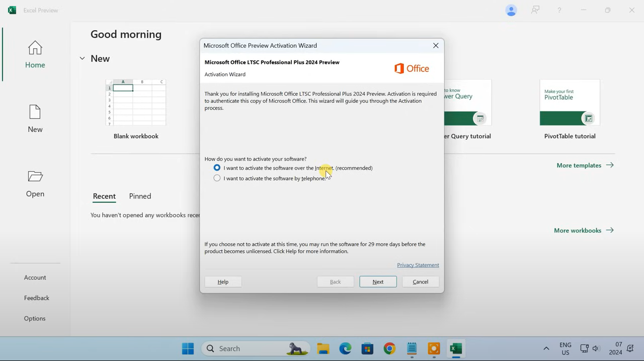This screenshot has width=644, height=361.
Task: Show hidden system tray icons
Action: point(546,348)
